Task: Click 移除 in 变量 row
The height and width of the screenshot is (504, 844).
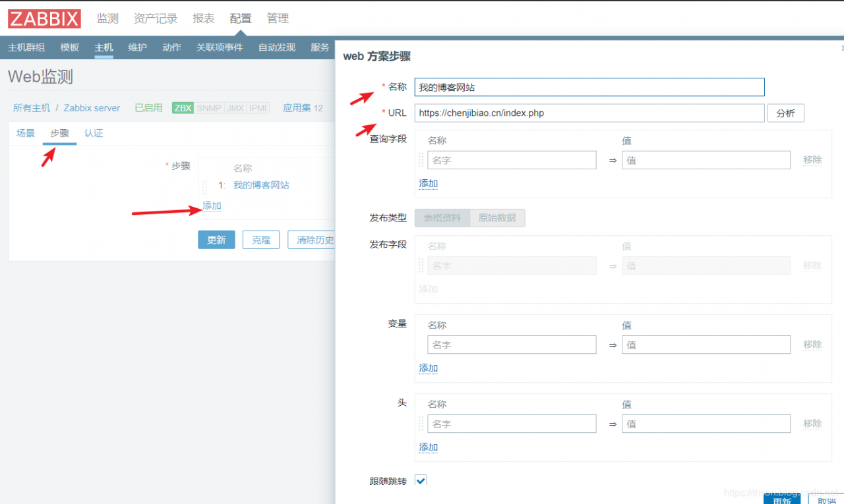Action: point(812,345)
